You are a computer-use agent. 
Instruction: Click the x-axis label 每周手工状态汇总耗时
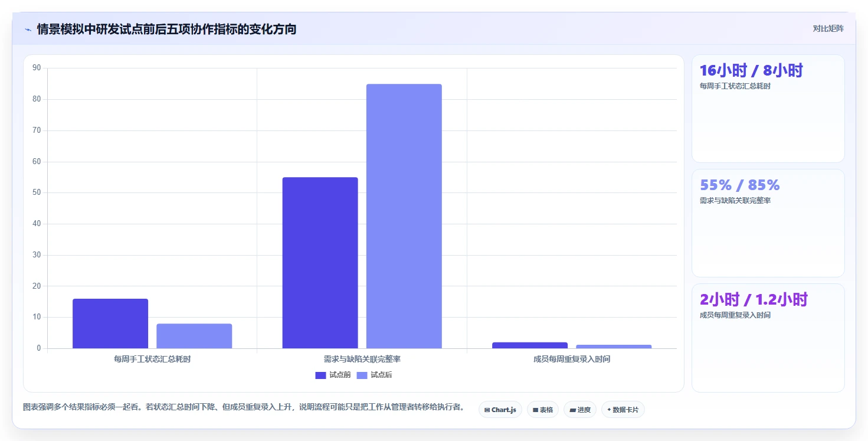click(152, 359)
